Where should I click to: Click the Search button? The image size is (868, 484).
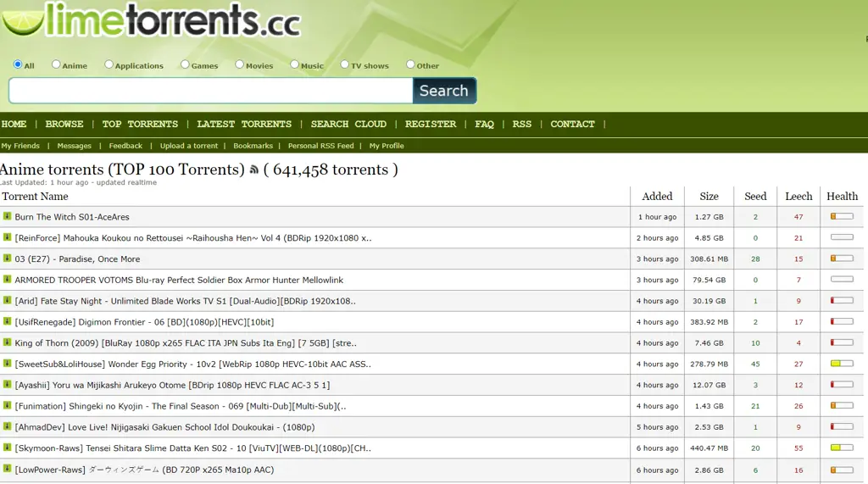tap(444, 90)
